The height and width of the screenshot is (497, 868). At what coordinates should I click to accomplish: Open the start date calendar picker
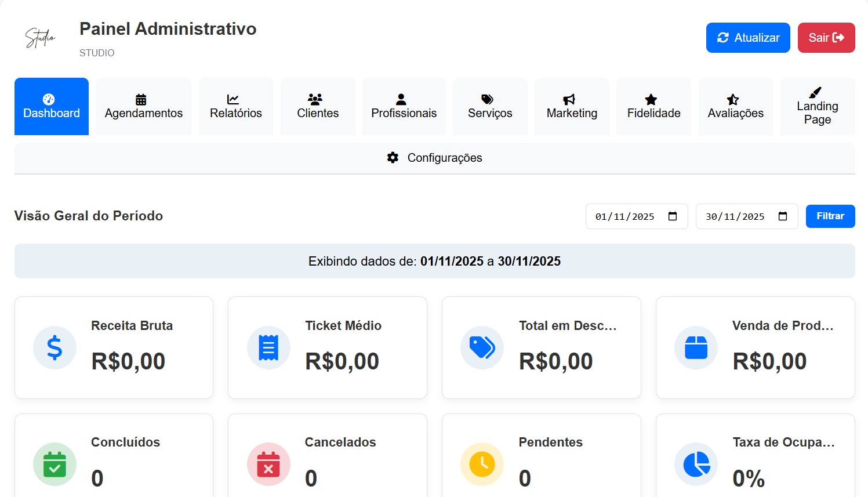point(673,216)
